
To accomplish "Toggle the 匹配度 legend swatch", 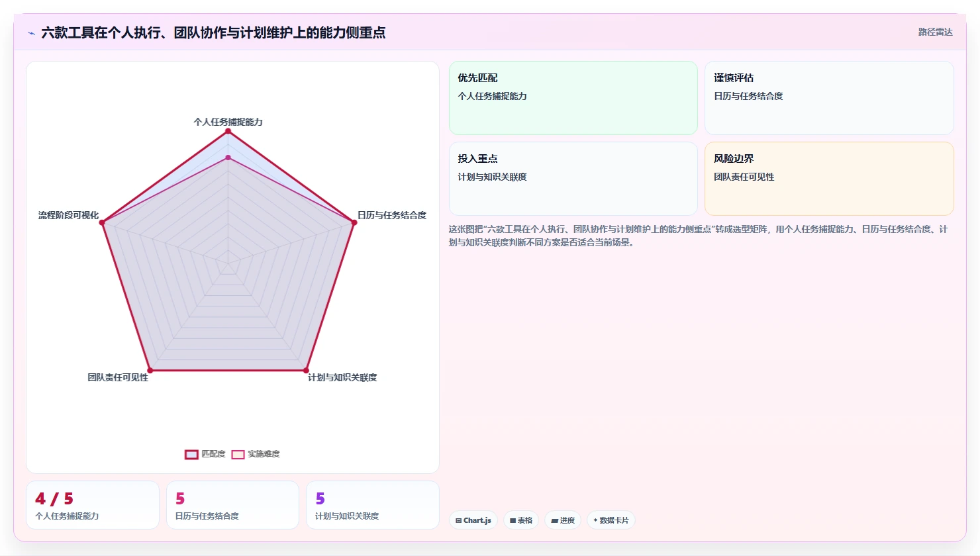I will pos(191,455).
